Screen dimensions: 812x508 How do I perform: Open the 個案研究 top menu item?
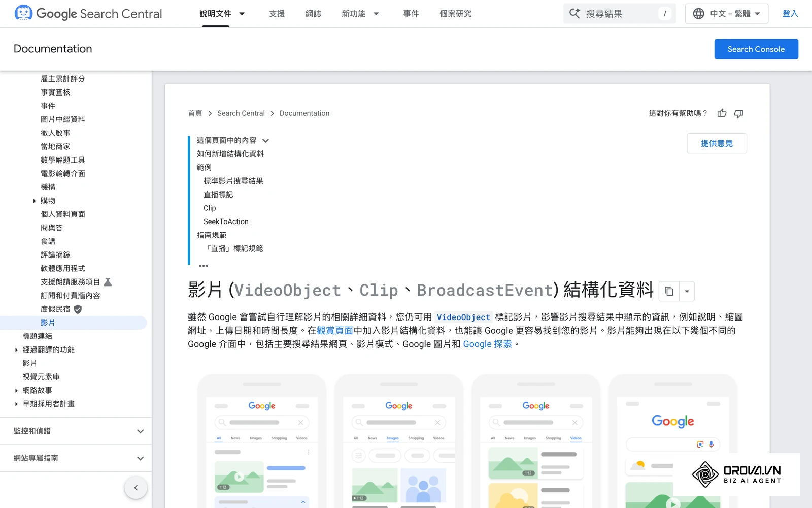pyautogui.click(x=455, y=14)
